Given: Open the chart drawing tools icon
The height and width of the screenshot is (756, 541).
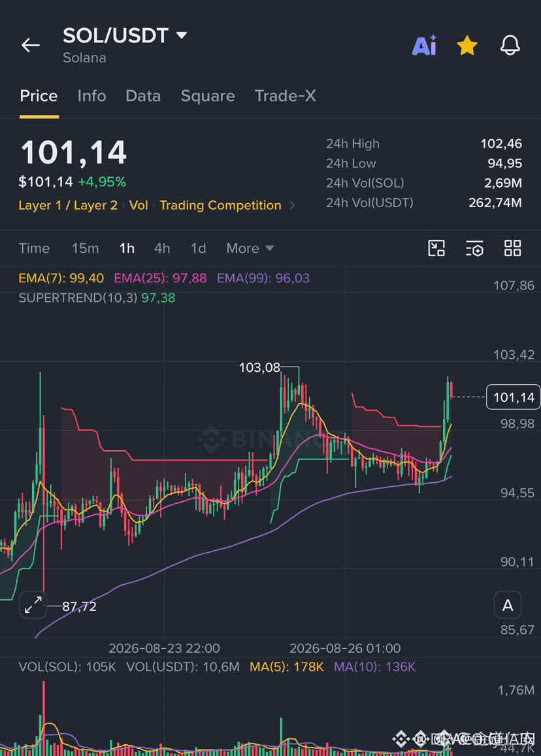Looking at the screenshot, I should coord(436,248).
